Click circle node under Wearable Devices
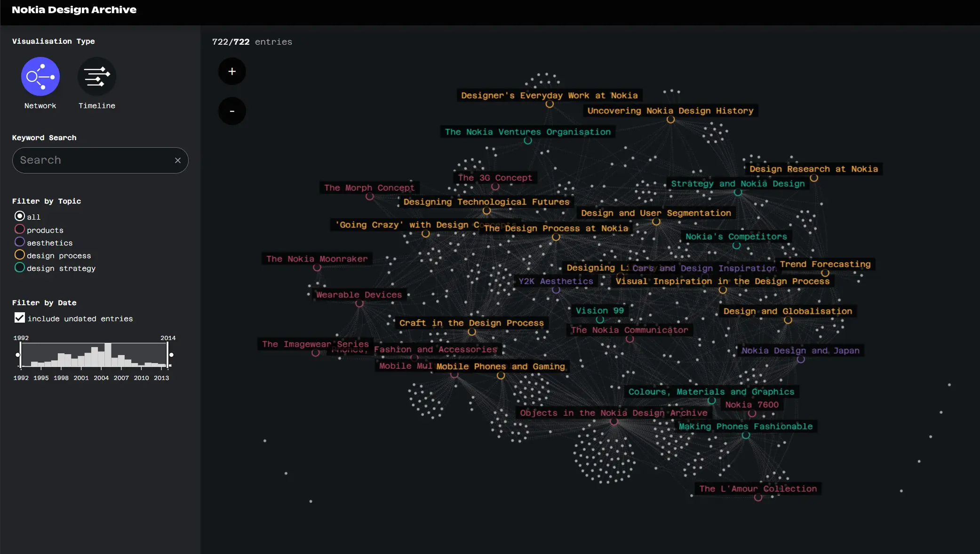980x554 pixels. coord(359,303)
